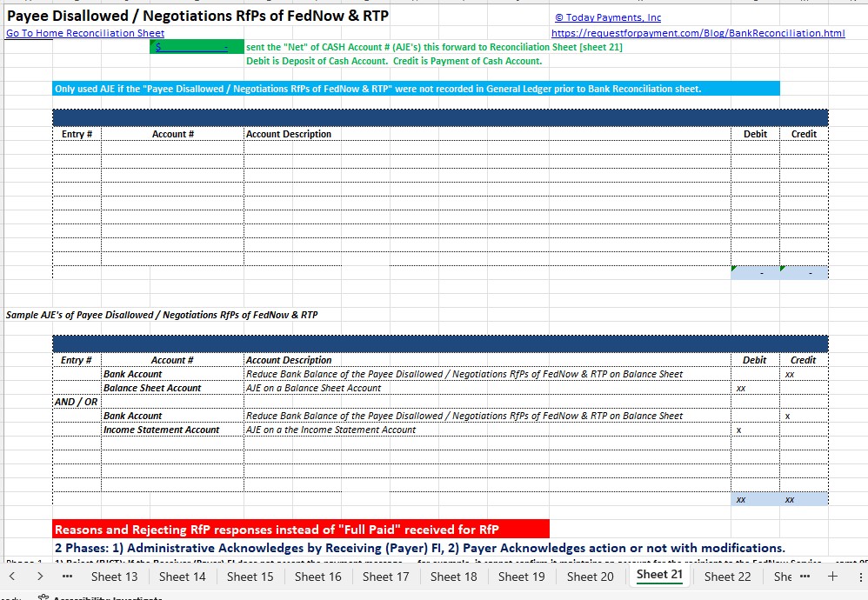The image size is (868, 600).
Task: Switch to the Sheet 13 tab
Action: click(114, 577)
